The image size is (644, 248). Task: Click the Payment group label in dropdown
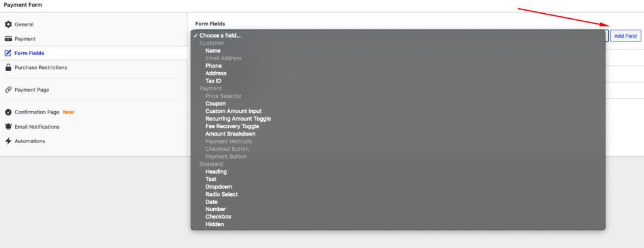(211, 89)
